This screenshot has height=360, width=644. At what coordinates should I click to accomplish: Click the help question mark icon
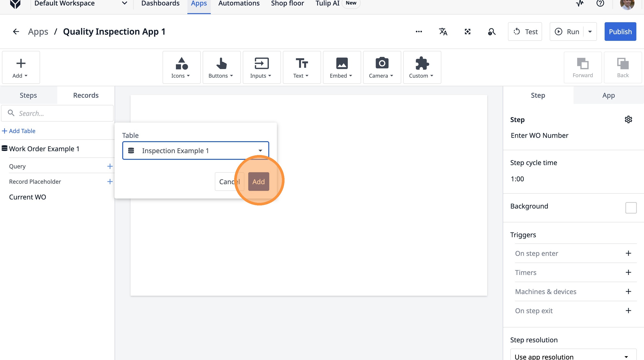click(600, 3)
